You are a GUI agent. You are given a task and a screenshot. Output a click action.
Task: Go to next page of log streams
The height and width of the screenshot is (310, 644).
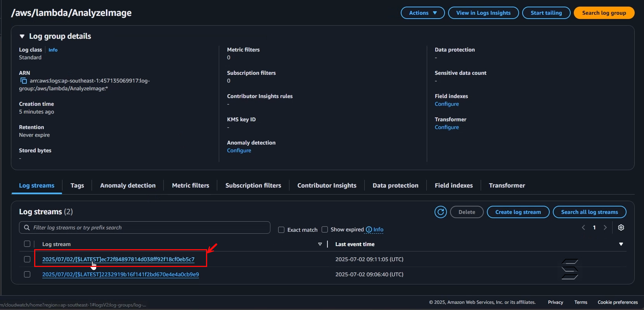point(605,227)
